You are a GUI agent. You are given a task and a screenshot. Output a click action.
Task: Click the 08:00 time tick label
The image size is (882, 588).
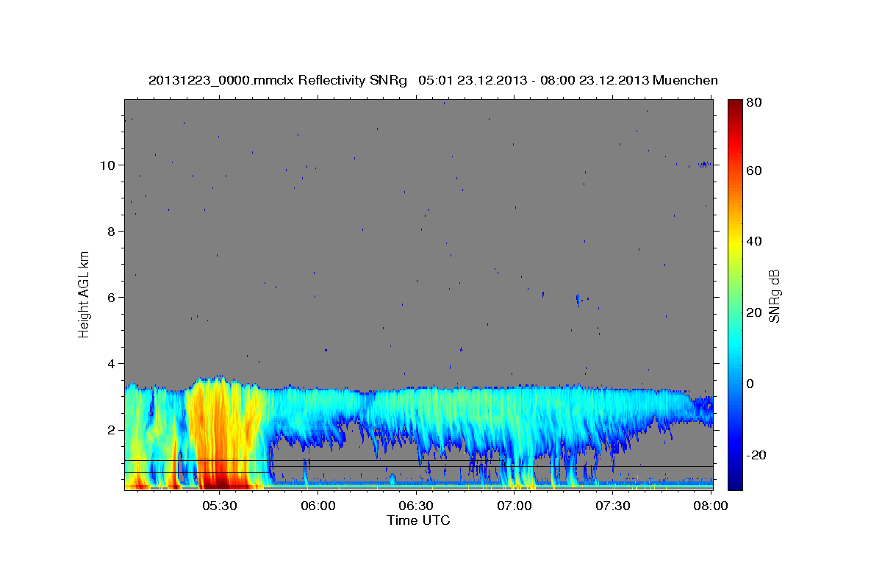(x=710, y=506)
